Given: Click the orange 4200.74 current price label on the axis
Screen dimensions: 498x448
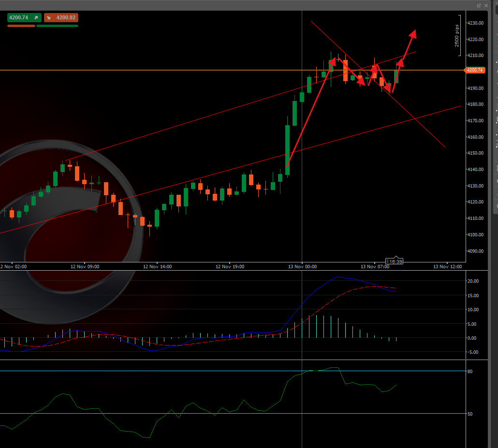Looking at the screenshot, I should (x=475, y=70).
